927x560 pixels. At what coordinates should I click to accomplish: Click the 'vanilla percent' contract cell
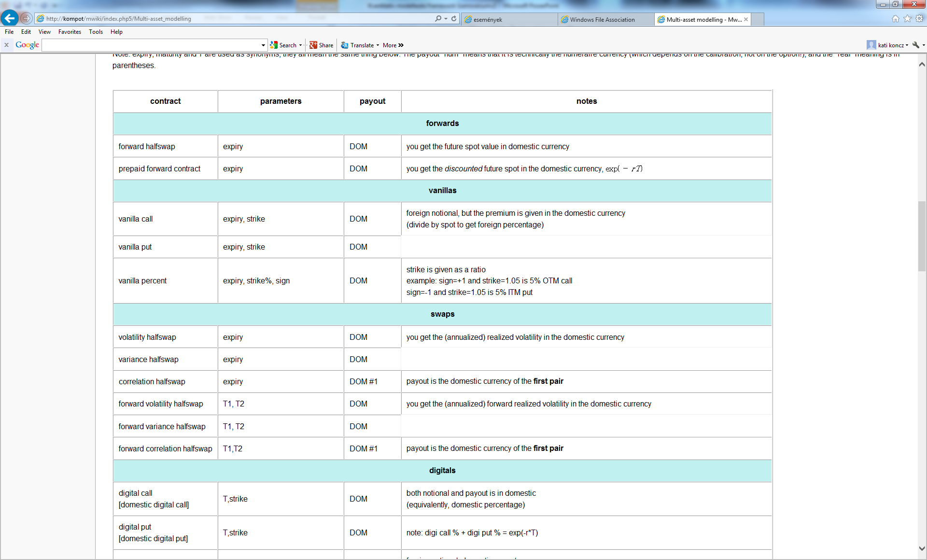(166, 280)
